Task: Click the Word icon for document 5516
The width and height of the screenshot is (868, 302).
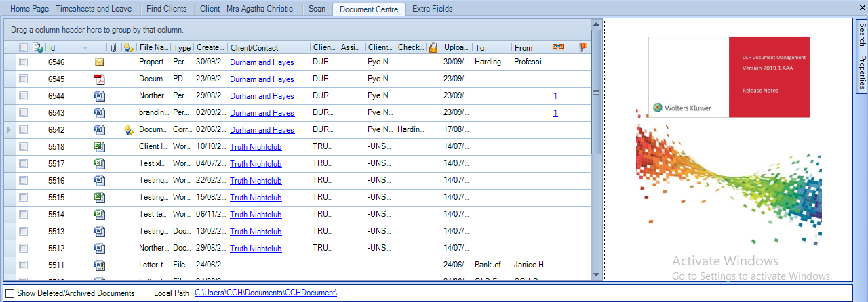Action: coord(99,180)
